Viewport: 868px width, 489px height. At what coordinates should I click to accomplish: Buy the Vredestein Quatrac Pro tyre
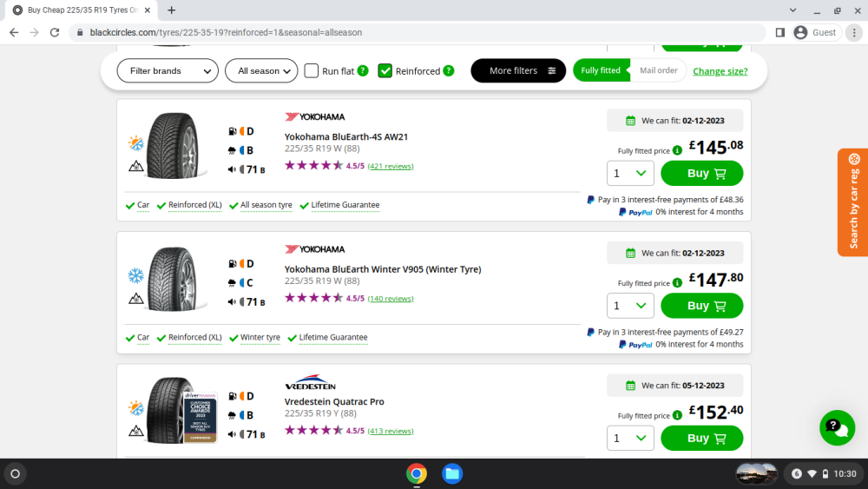click(702, 438)
